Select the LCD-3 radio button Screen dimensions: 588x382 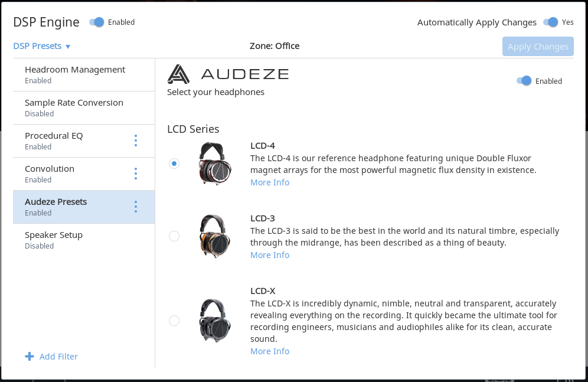point(174,236)
